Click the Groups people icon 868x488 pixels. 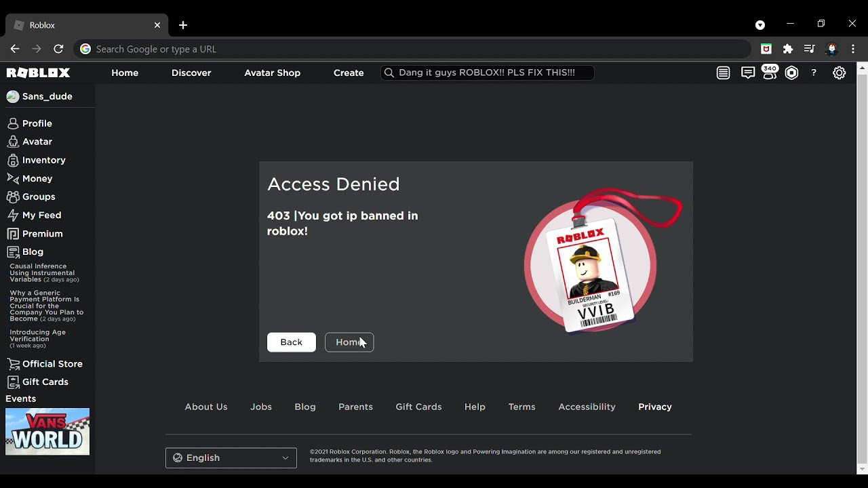pyautogui.click(x=13, y=197)
